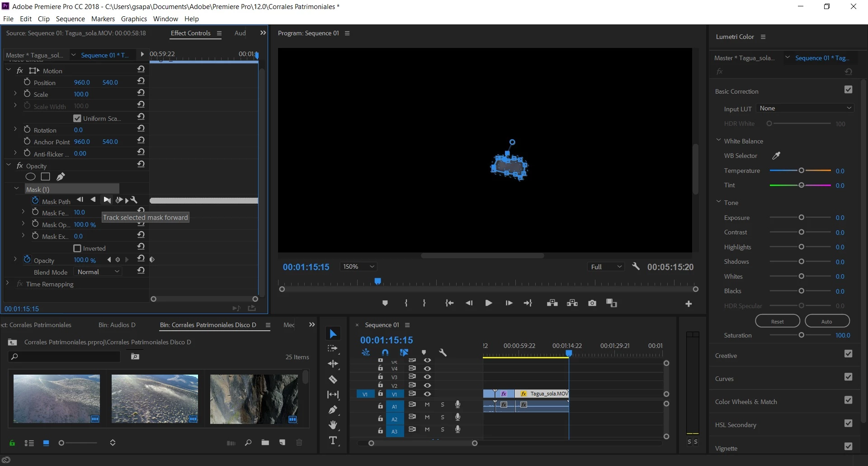Click the Lift button in Program monitor
868x466 pixels.
pyautogui.click(x=552, y=303)
